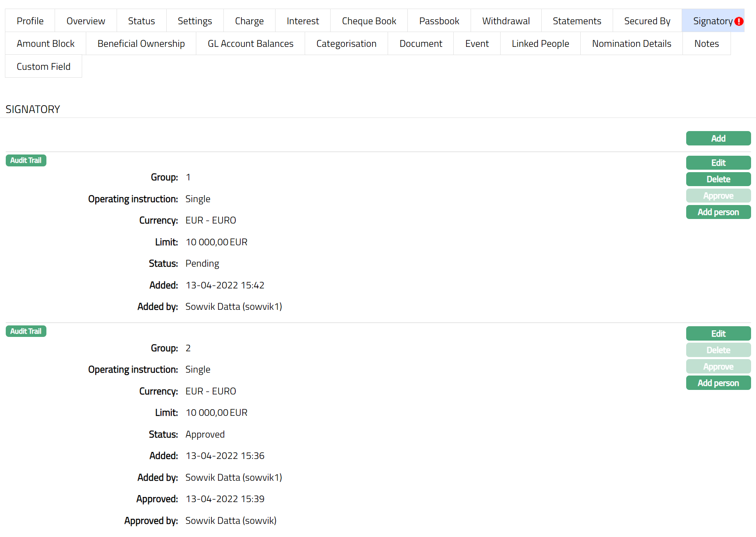
Task: Switch to the Amount Block tab
Action: click(x=46, y=44)
